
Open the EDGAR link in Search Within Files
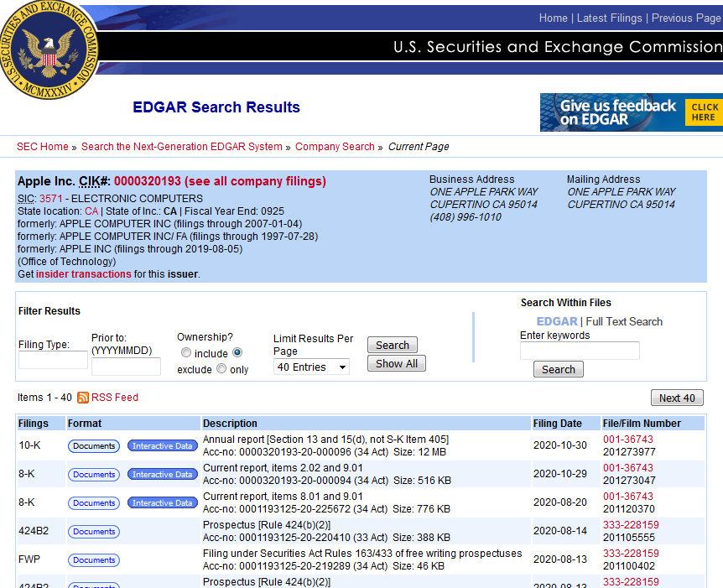[557, 321]
